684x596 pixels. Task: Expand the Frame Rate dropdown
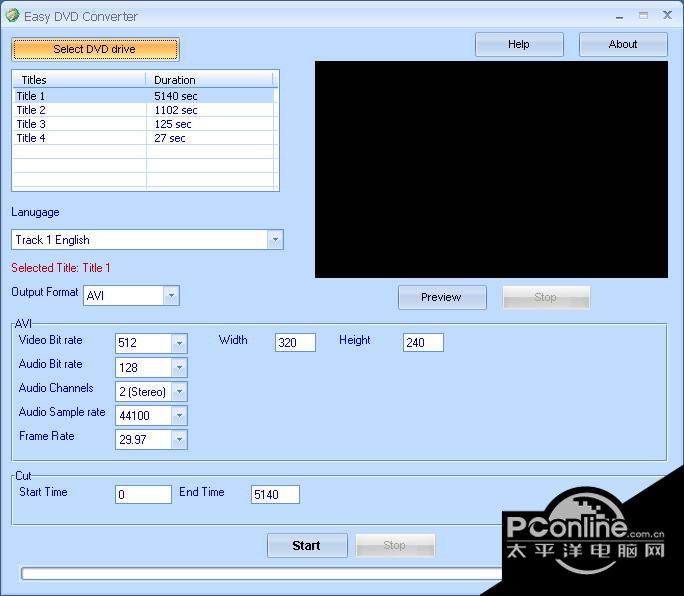point(179,439)
